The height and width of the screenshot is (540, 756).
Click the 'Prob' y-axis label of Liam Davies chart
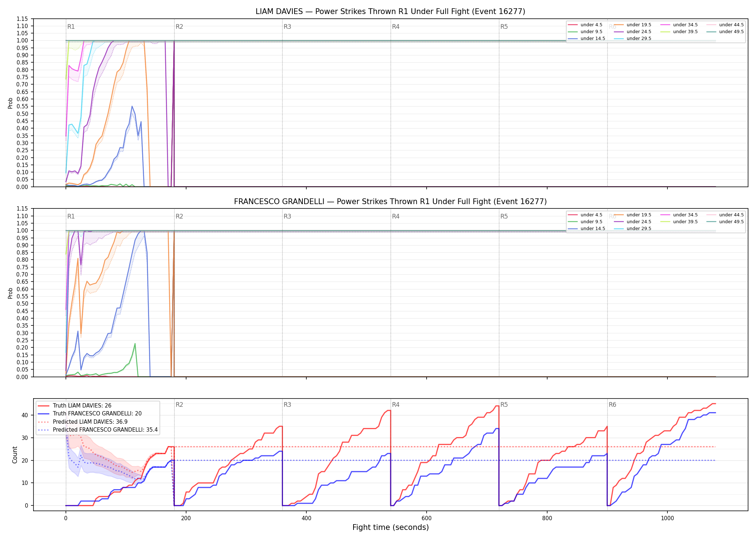pos(10,103)
